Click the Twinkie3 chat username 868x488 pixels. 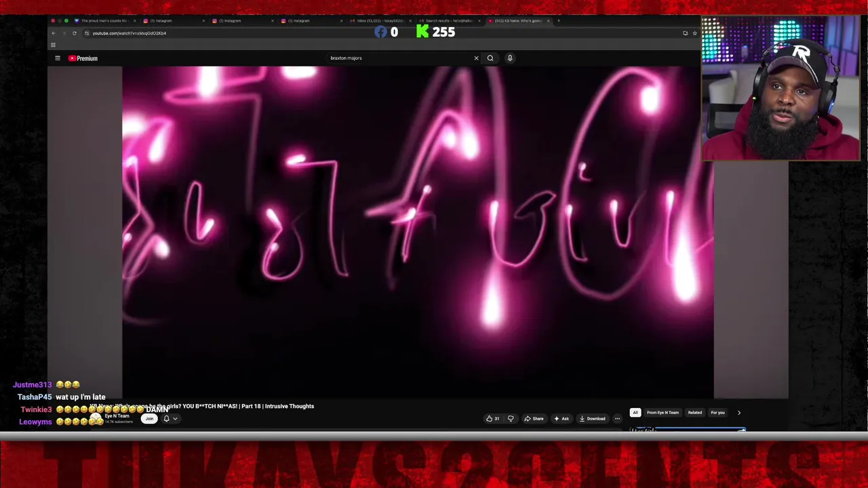click(36, 409)
